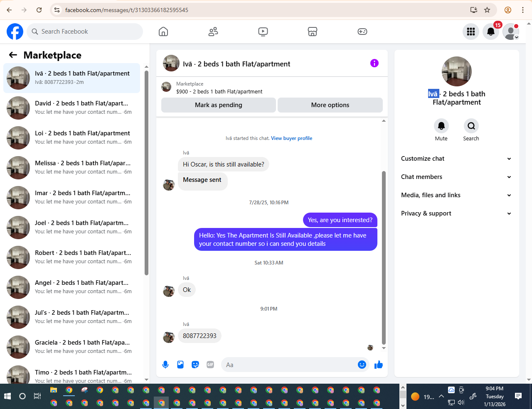This screenshot has height=409, width=532.
Task: Search in conversation magnifier icon
Action: [471, 126]
